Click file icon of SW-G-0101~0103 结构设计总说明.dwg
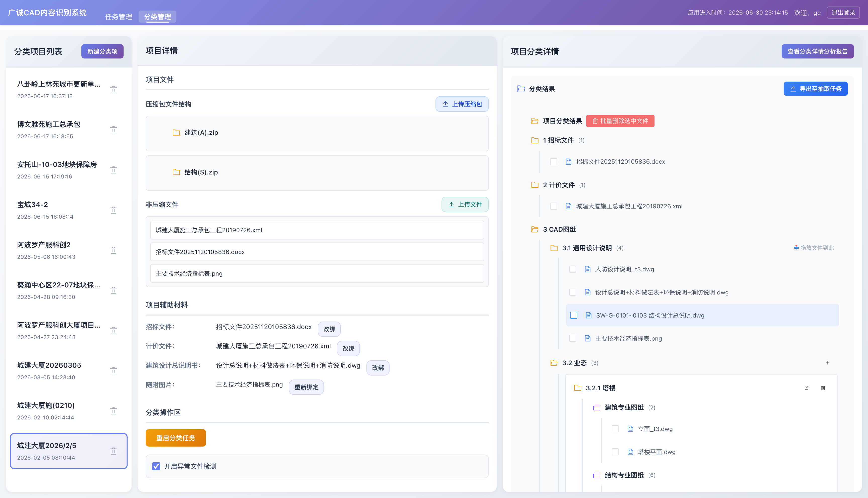This screenshot has height=498, width=868. tap(588, 315)
